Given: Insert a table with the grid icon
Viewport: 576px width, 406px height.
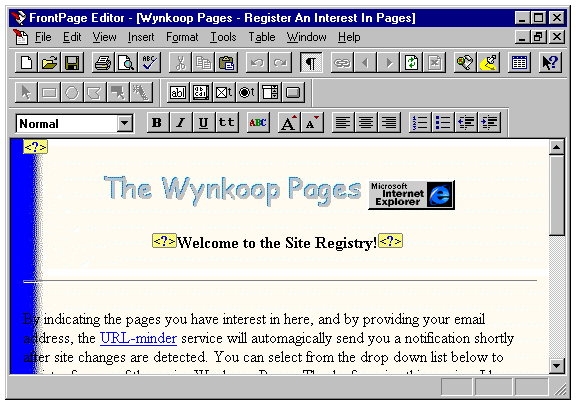Looking at the screenshot, I should 519,62.
